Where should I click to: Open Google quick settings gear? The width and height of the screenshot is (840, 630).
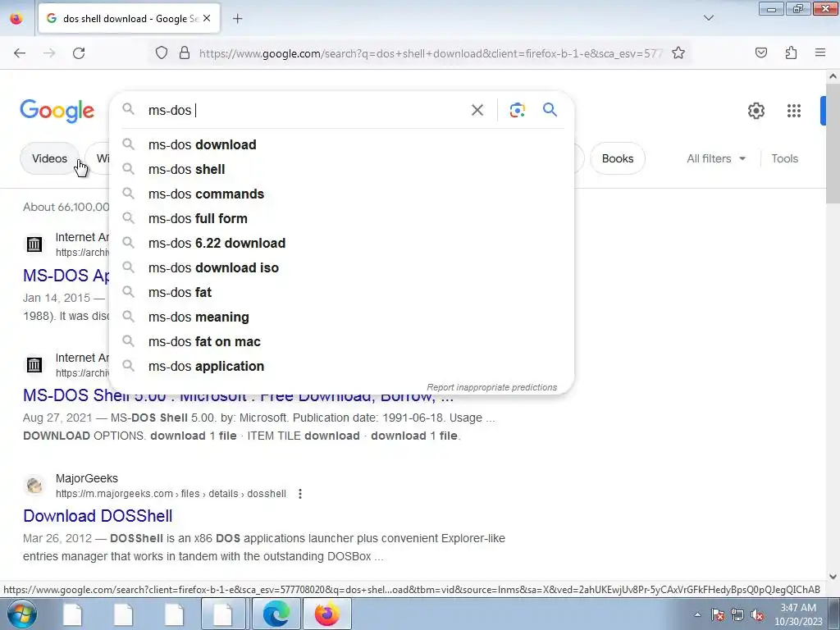coord(756,111)
